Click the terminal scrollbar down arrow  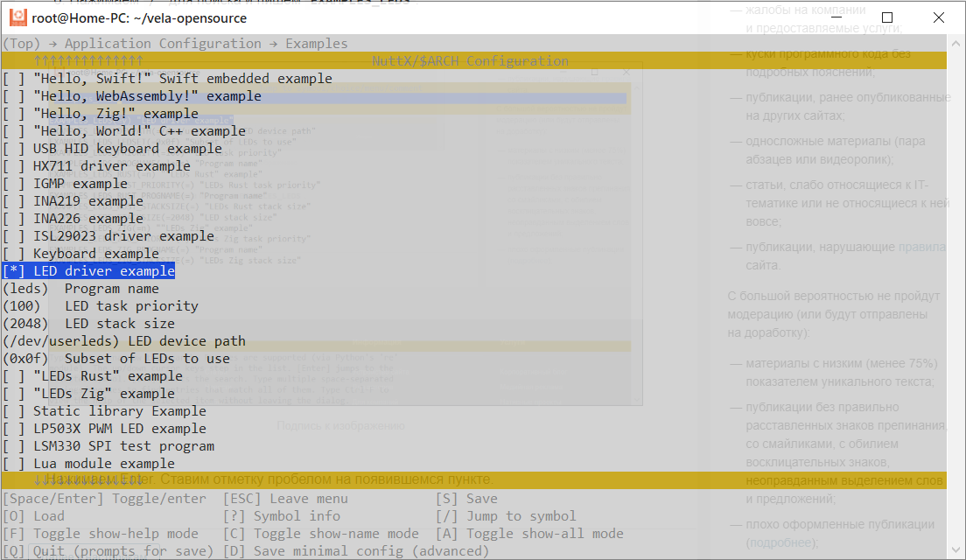point(955,550)
